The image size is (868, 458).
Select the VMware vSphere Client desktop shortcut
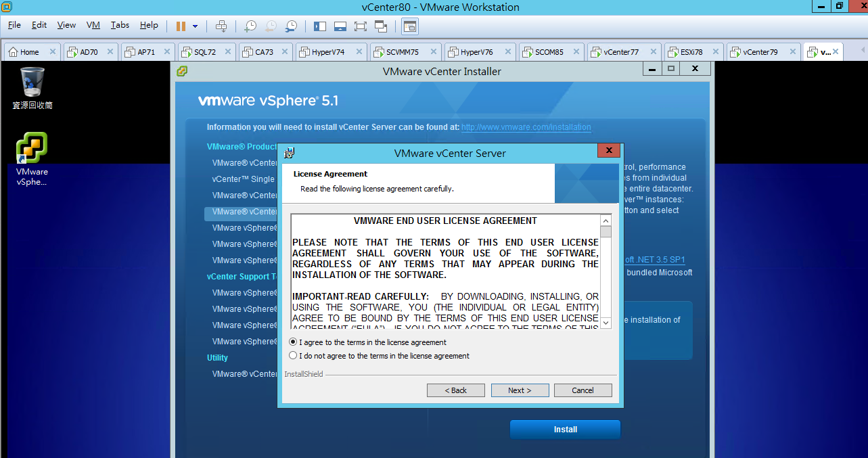point(32,159)
